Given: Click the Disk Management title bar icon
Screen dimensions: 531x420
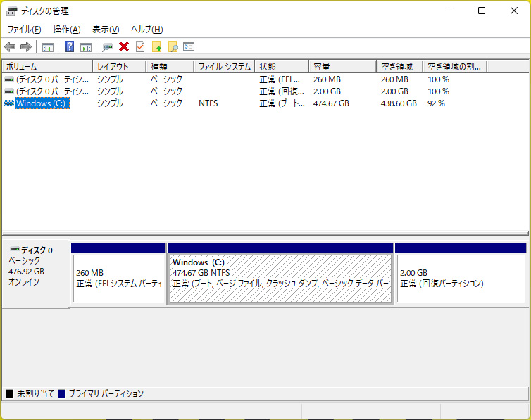Looking at the screenshot, I should pyautogui.click(x=11, y=11).
